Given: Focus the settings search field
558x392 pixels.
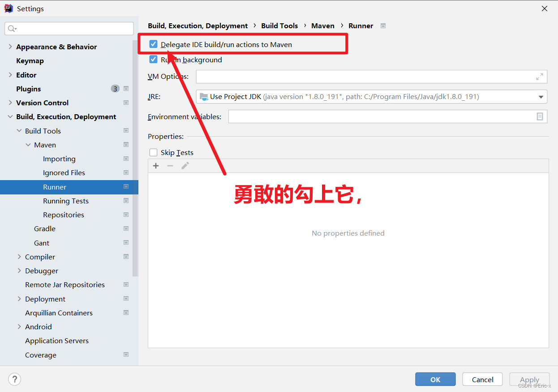Looking at the screenshot, I should tap(69, 29).
